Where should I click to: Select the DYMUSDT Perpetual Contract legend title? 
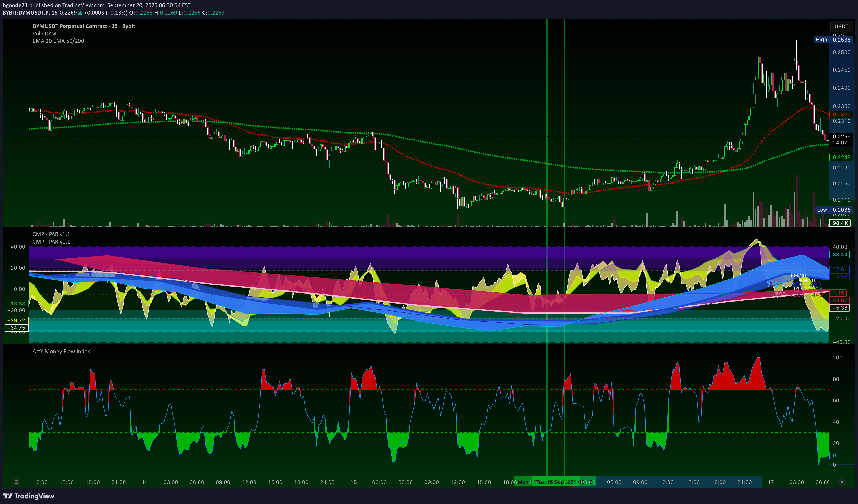(x=84, y=26)
